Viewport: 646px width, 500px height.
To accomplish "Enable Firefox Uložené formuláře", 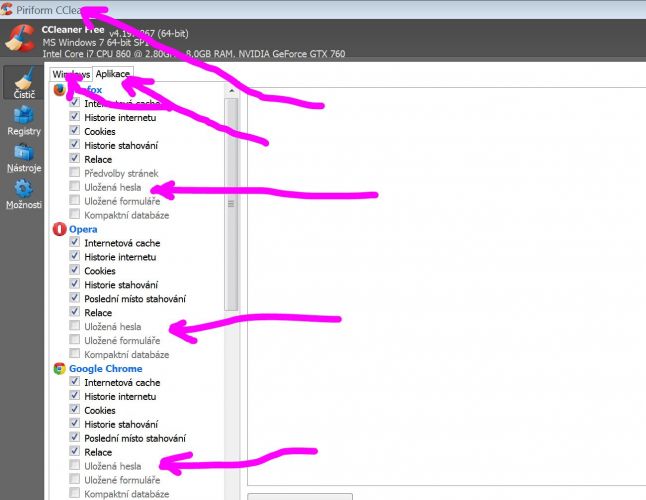I will pyautogui.click(x=75, y=200).
